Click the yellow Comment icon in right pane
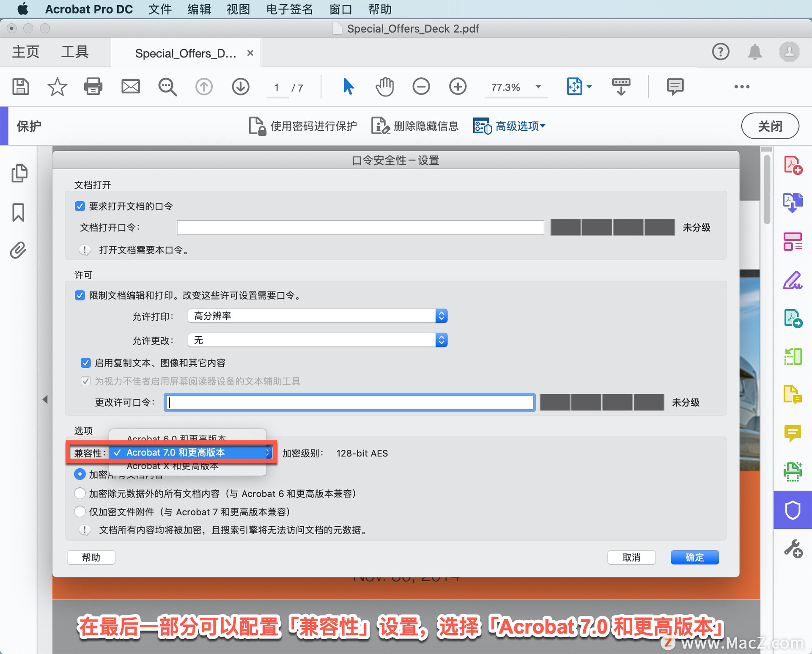The height and width of the screenshot is (654, 812). point(793,433)
